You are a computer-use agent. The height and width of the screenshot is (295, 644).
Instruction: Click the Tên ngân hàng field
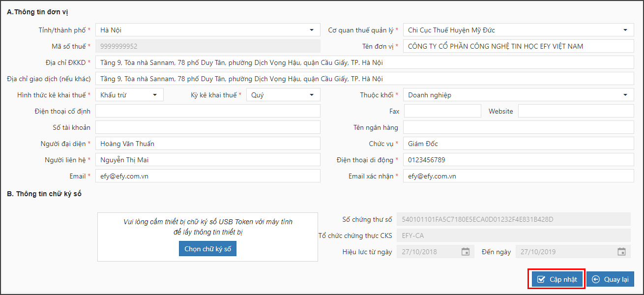(518, 127)
